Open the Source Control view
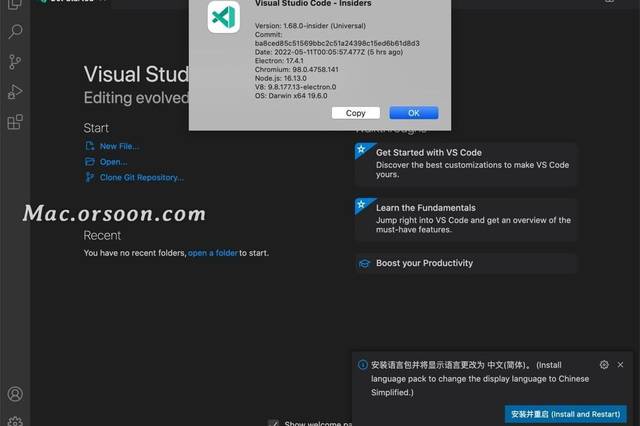This screenshot has height=426, width=640. point(15,62)
